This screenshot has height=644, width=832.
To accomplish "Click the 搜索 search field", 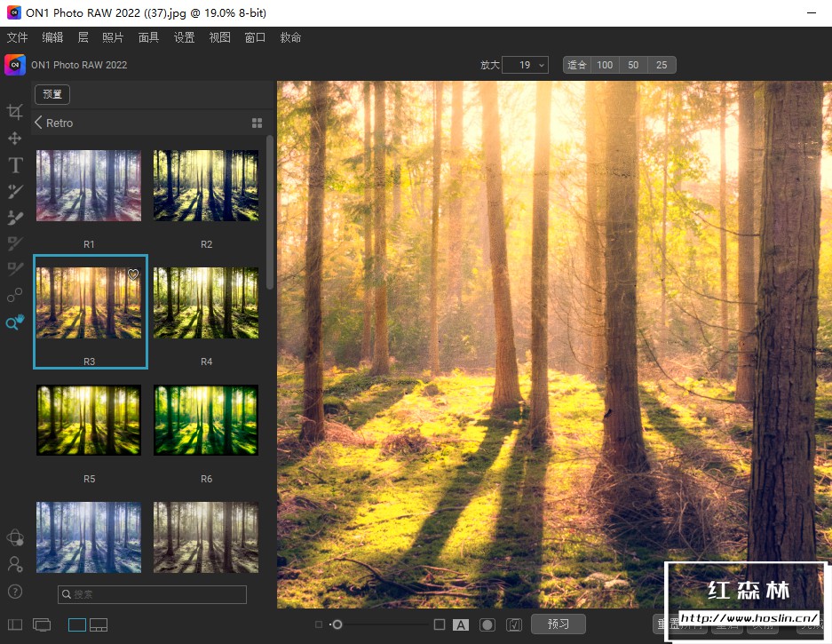I will 152,594.
